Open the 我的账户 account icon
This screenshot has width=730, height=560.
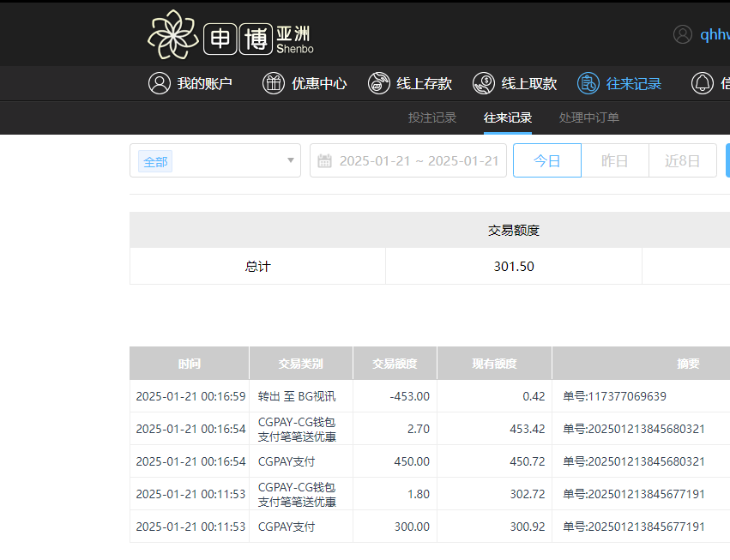pyautogui.click(x=159, y=83)
